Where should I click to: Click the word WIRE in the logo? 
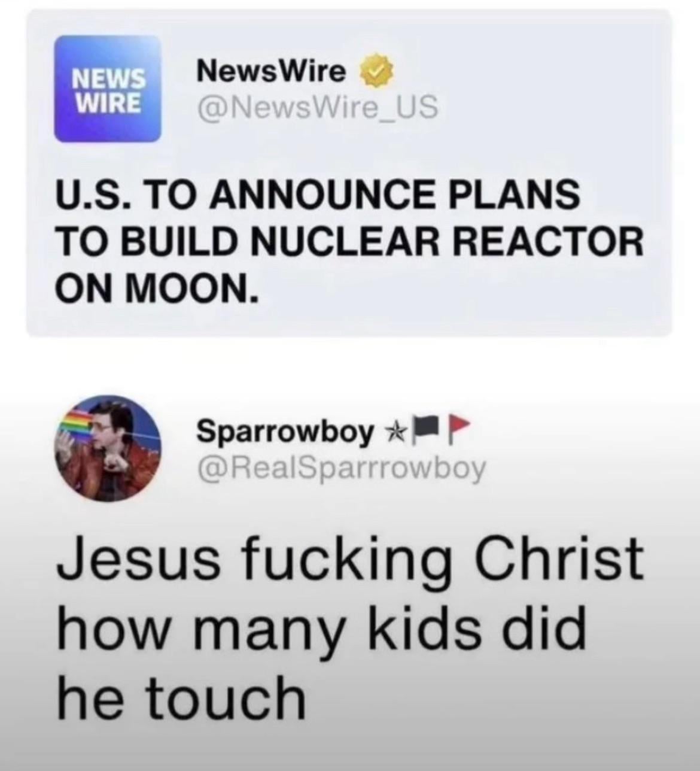point(107,101)
